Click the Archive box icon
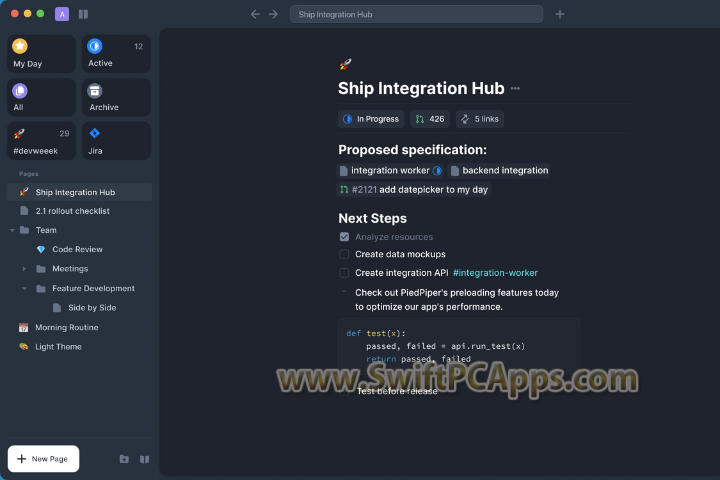The width and height of the screenshot is (720, 480). point(95,90)
